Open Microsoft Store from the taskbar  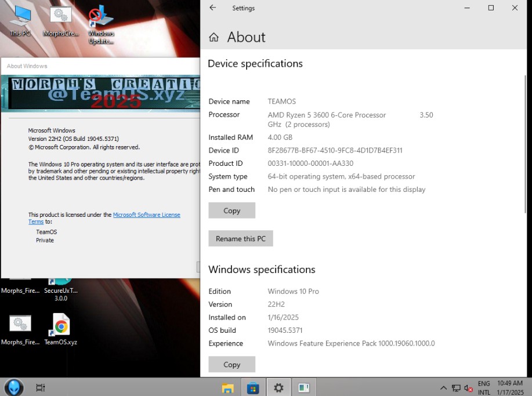253,387
